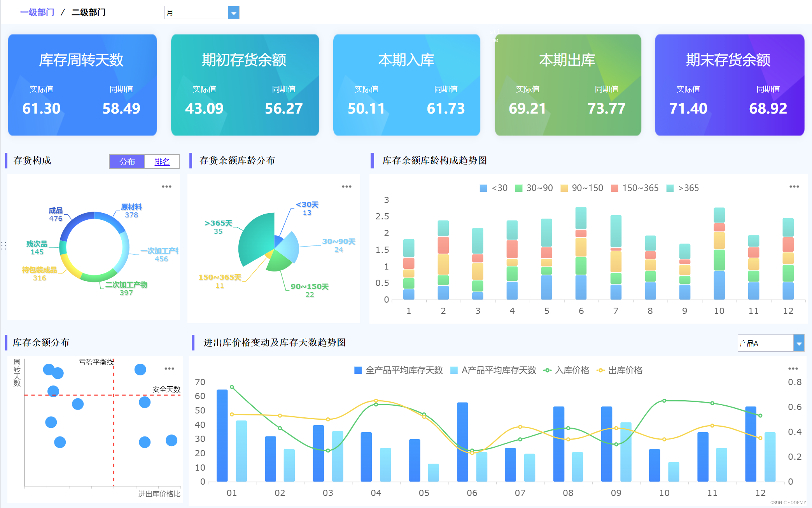
Task: Open more options on 库存余额分布 scatter chart
Action: coord(169,368)
